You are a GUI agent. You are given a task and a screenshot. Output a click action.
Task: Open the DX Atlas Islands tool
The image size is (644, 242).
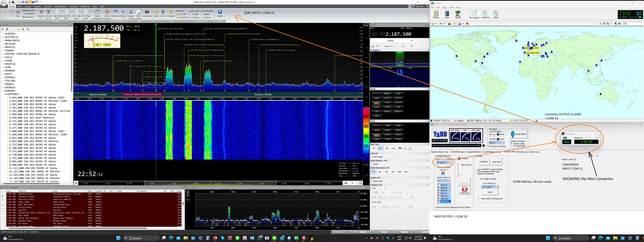click(458, 15)
